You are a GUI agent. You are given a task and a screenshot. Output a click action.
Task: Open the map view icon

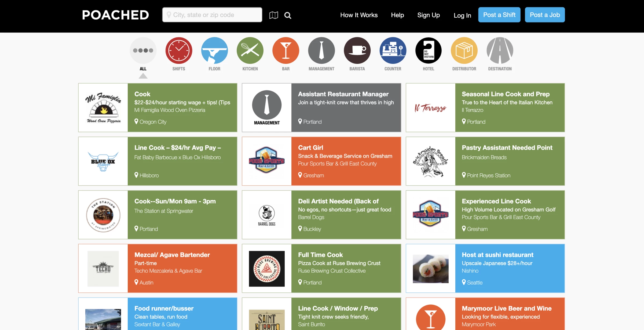274,15
